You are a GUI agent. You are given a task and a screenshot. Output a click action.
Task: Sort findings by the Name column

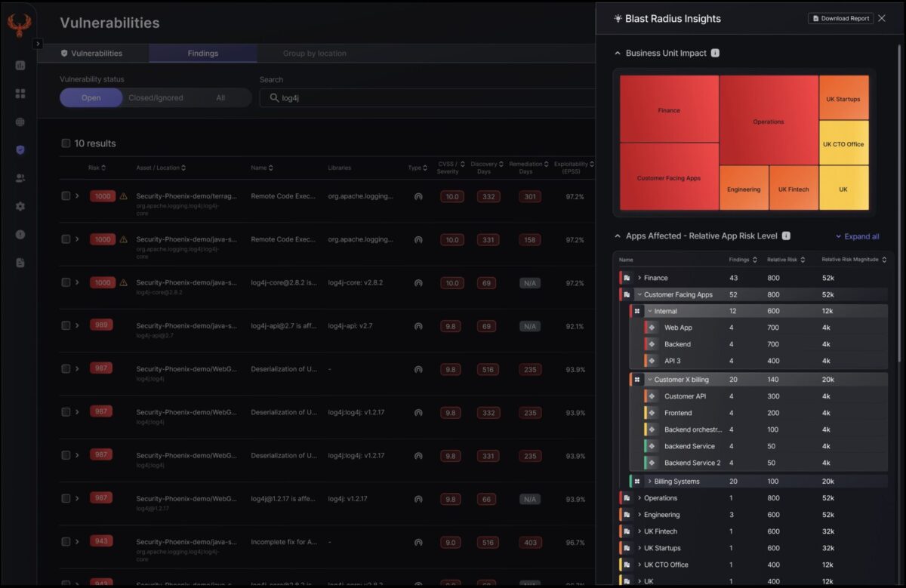point(262,168)
